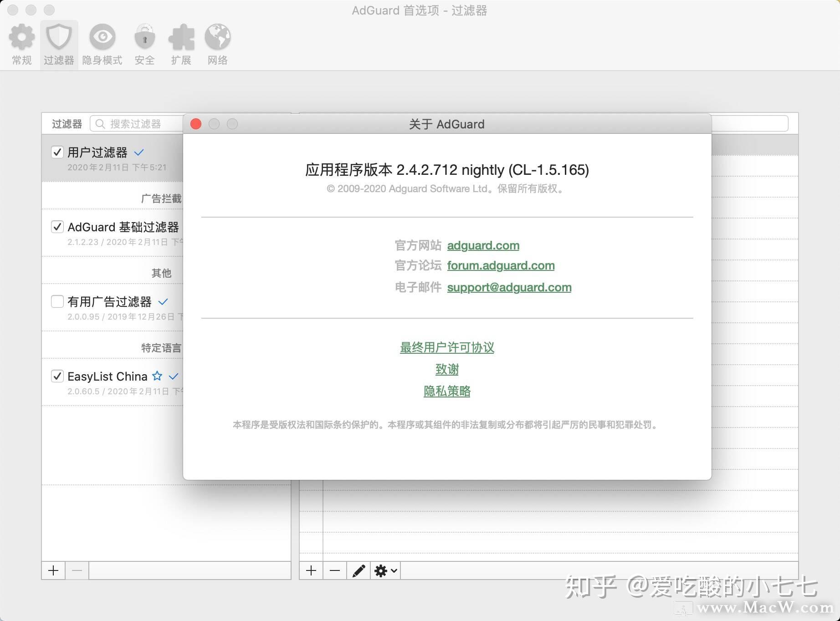Uncheck the AdGuard 基础过滤器 filter
The height and width of the screenshot is (621, 840).
pyautogui.click(x=57, y=227)
